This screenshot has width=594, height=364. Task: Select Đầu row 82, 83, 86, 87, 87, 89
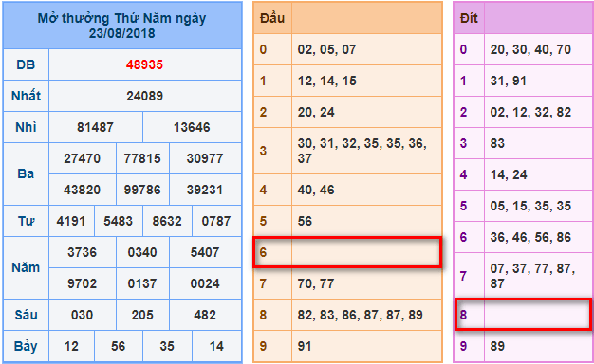(360, 315)
